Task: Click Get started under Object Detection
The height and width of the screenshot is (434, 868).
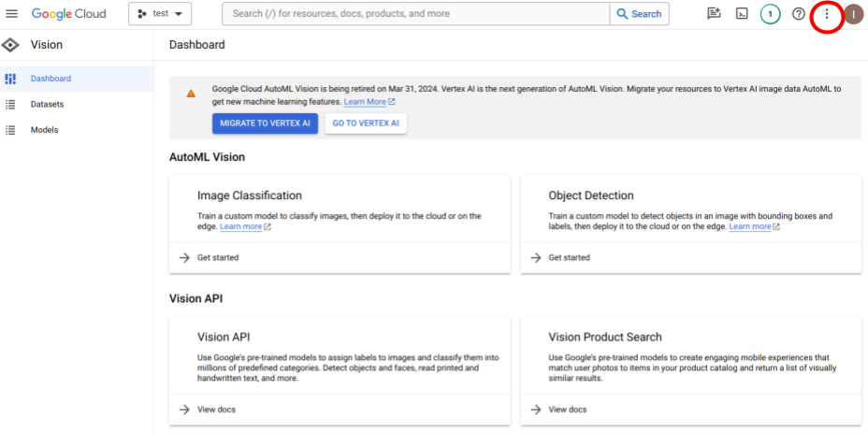Action: pyautogui.click(x=569, y=257)
